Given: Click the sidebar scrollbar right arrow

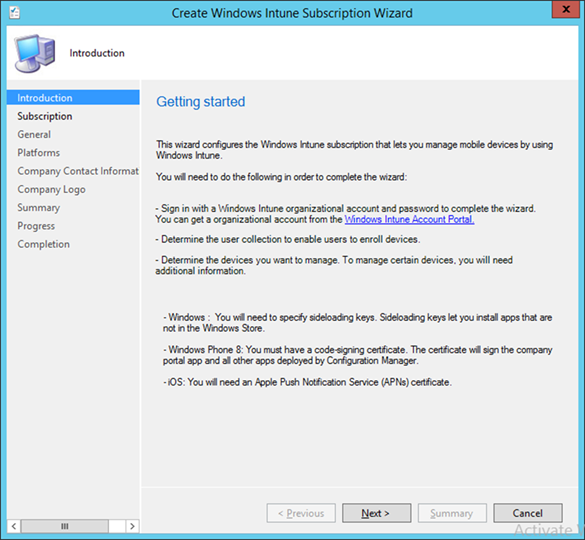Looking at the screenshot, I should pyautogui.click(x=132, y=526).
